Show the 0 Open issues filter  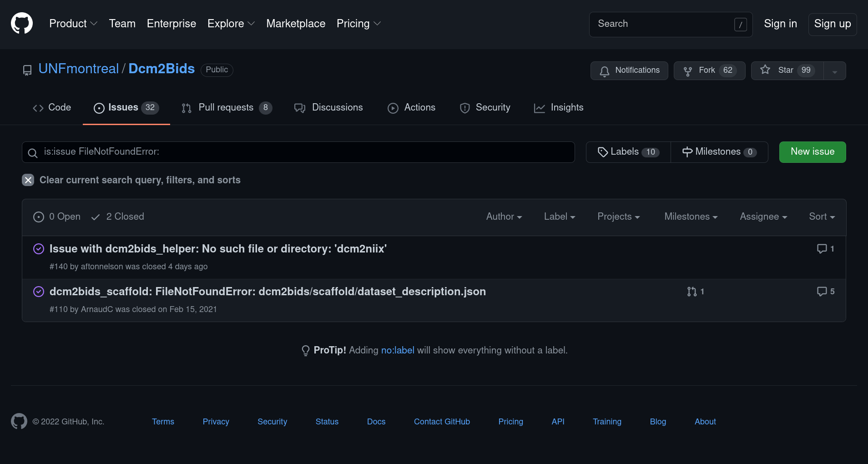(57, 217)
